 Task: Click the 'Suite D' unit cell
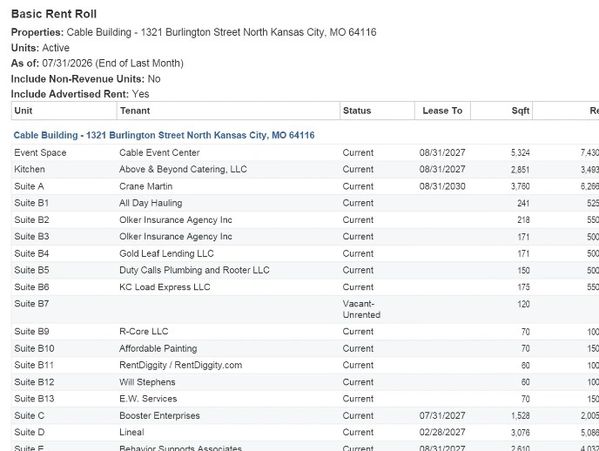click(29, 432)
